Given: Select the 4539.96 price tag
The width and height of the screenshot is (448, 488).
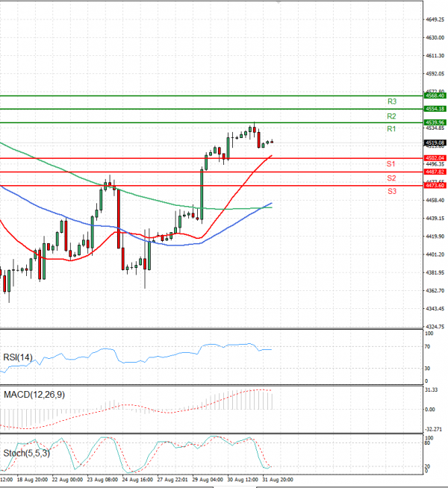Looking at the screenshot, I should pos(435,122).
